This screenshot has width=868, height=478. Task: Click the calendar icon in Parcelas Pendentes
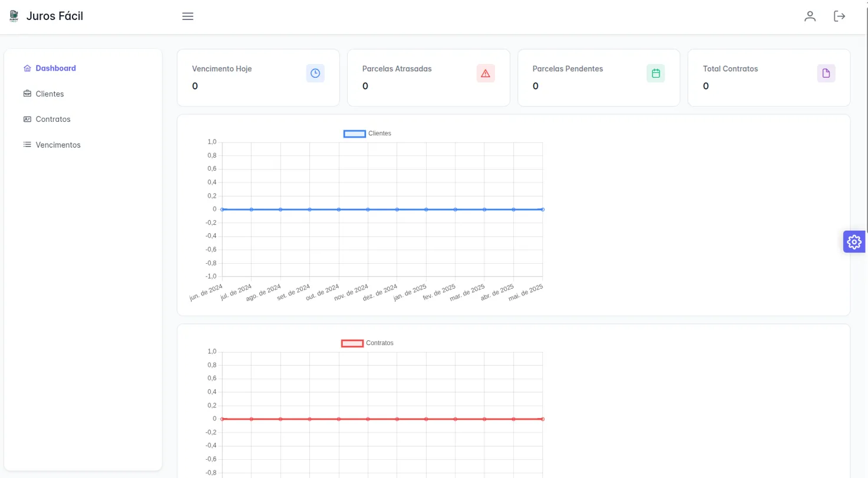655,74
